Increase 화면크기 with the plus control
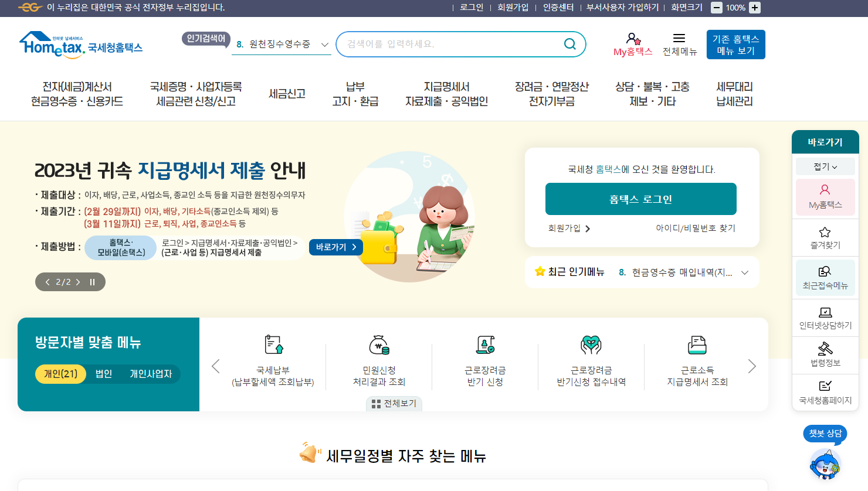Image resolution: width=868 pixels, height=491 pixels. tap(754, 8)
